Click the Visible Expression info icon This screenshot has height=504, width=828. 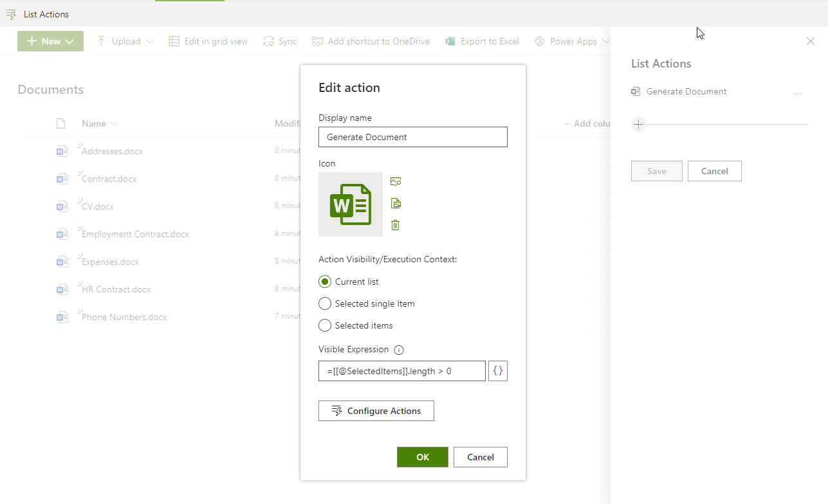pos(398,350)
